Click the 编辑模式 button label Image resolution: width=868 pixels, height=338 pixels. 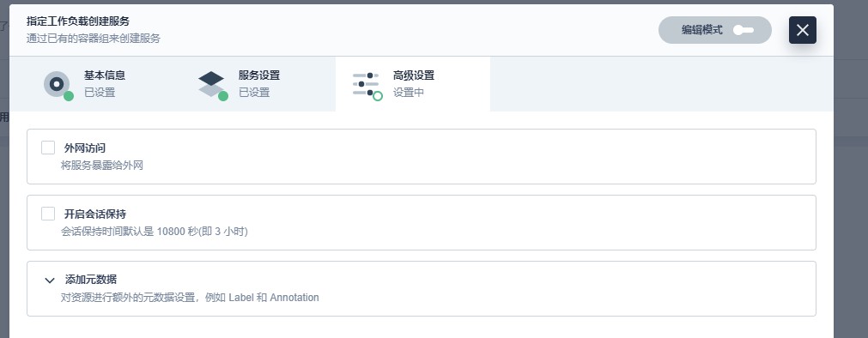(x=702, y=30)
